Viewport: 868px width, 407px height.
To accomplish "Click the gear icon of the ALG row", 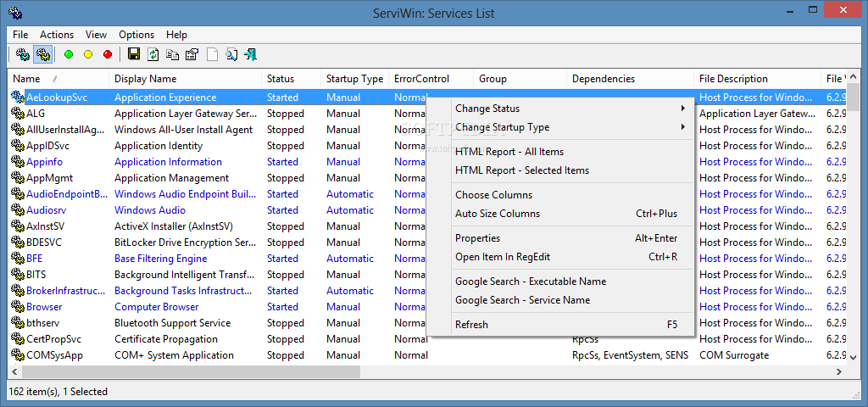I will (x=18, y=114).
